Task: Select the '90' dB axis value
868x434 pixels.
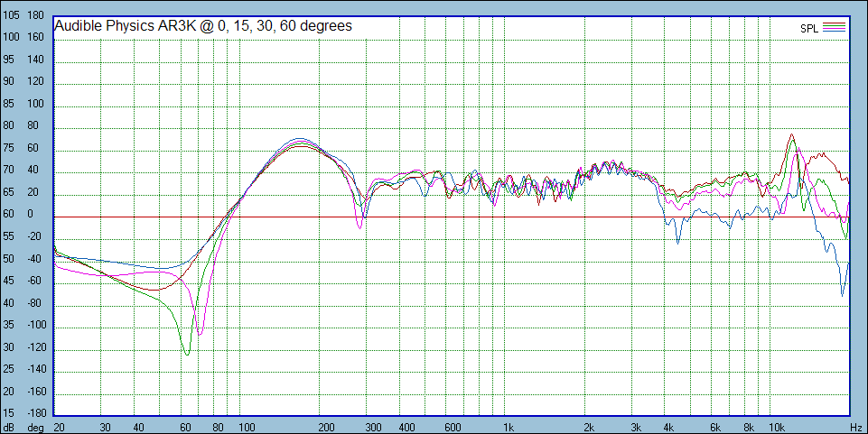Action: (x=9, y=82)
